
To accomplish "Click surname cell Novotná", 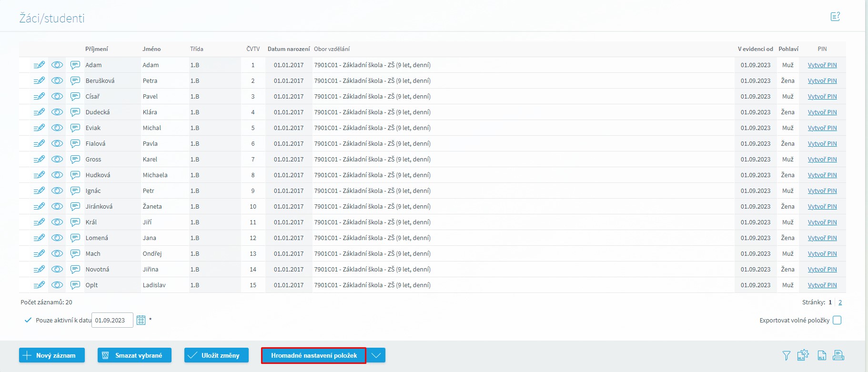I will click(x=97, y=269).
